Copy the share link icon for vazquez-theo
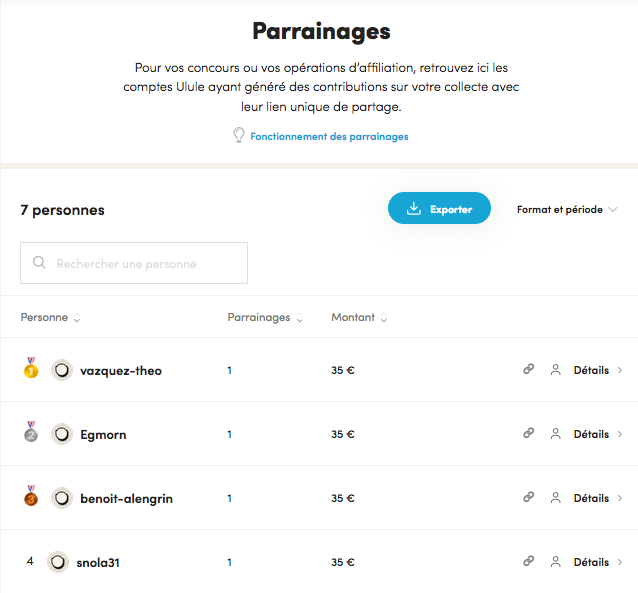The width and height of the screenshot is (638, 593). [528, 370]
